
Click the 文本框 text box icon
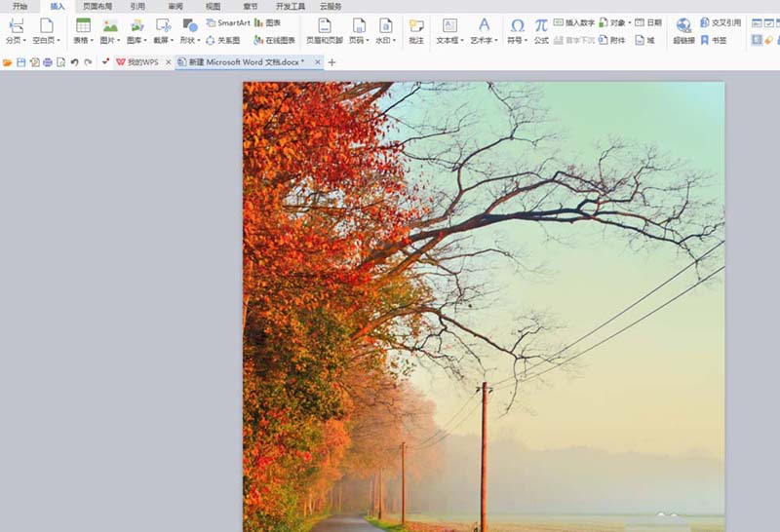click(x=449, y=26)
